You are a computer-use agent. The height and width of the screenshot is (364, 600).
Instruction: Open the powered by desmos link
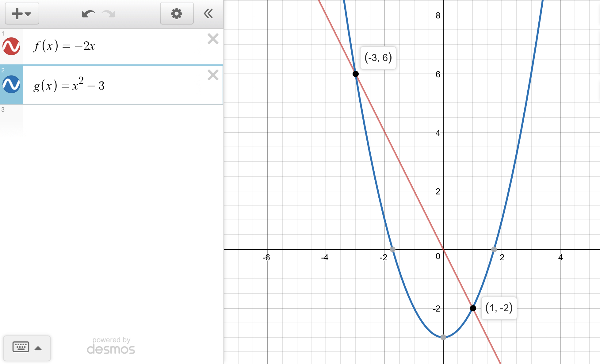(111, 346)
